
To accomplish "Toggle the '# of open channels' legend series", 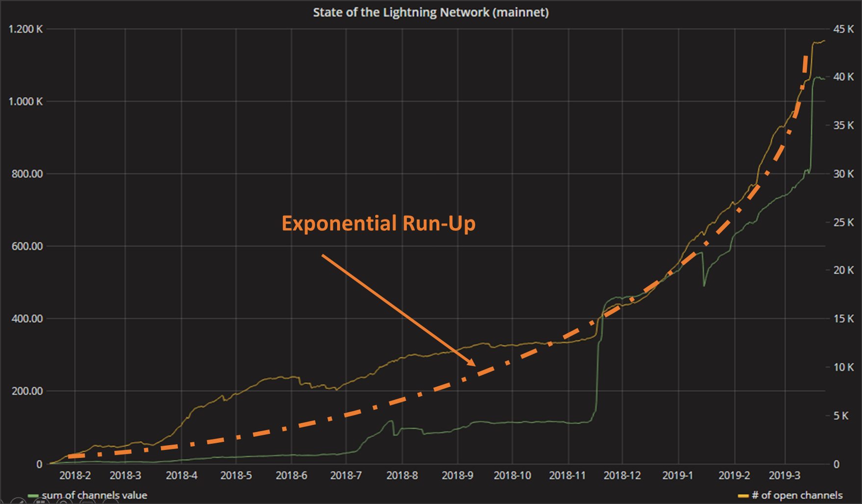I will coord(797,496).
